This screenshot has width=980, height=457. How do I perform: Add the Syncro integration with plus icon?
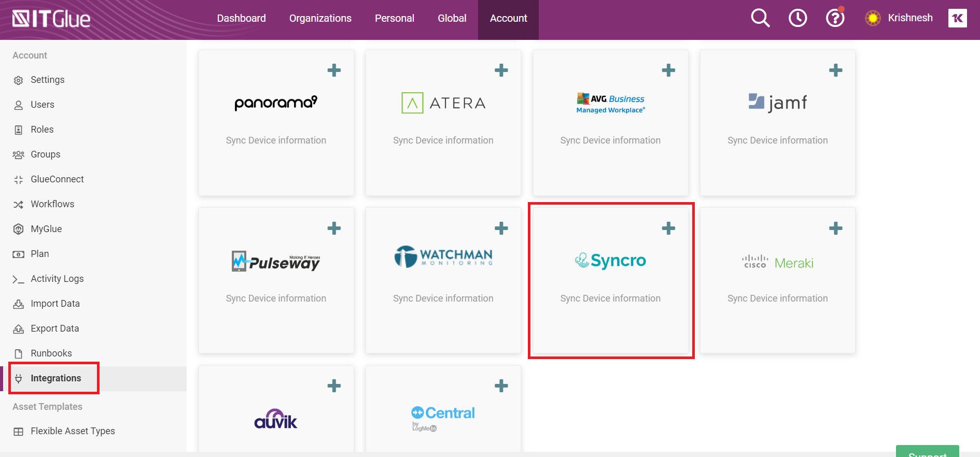(x=668, y=228)
